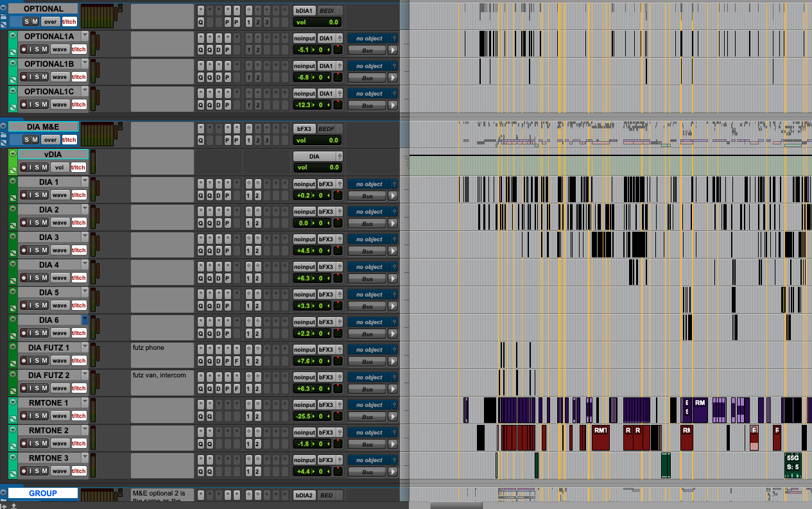
Task: Open 'over' selector on DIA M&E folder
Action: (x=51, y=139)
